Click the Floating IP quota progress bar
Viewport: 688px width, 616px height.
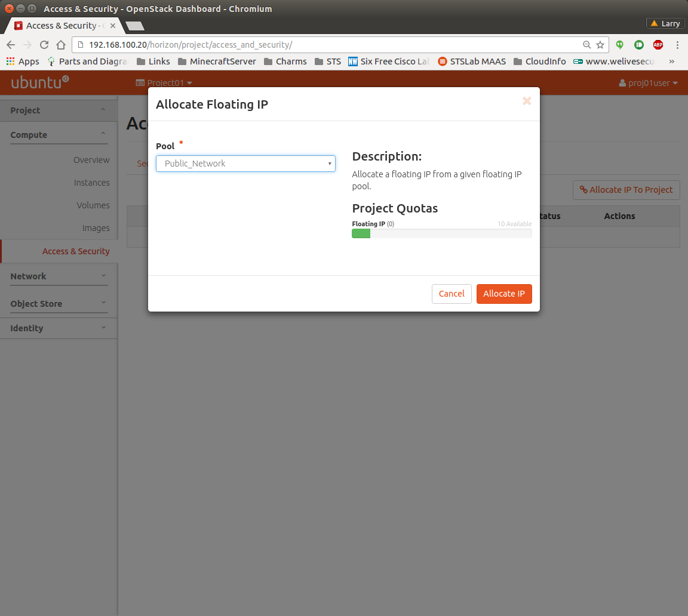tap(441, 233)
